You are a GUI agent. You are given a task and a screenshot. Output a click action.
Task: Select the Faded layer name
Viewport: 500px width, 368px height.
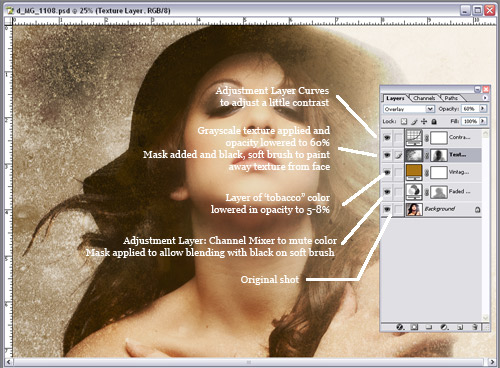point(459,191)
